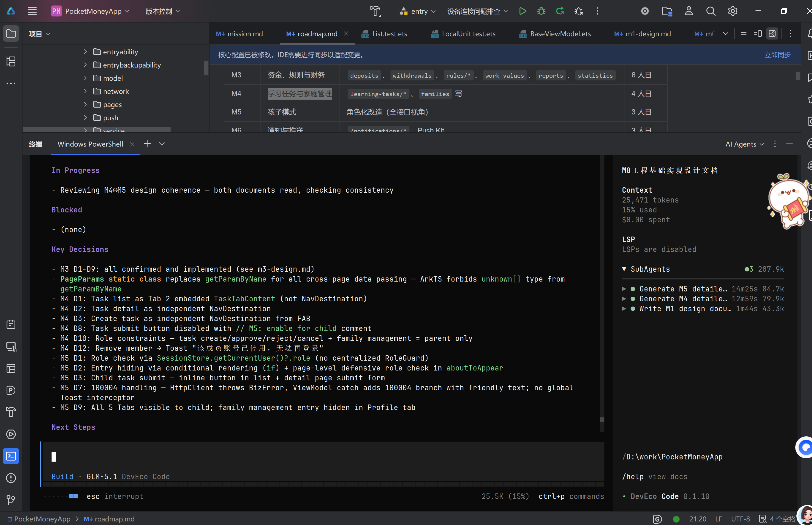
Task: Expand the push folder
Action: click(x=86, y=118)
